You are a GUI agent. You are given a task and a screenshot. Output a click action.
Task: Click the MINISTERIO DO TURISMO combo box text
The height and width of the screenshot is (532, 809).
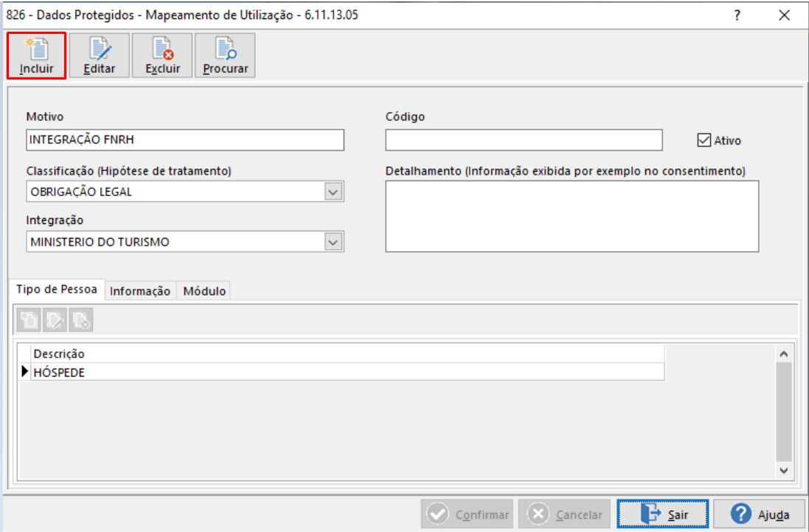[100, 242]
